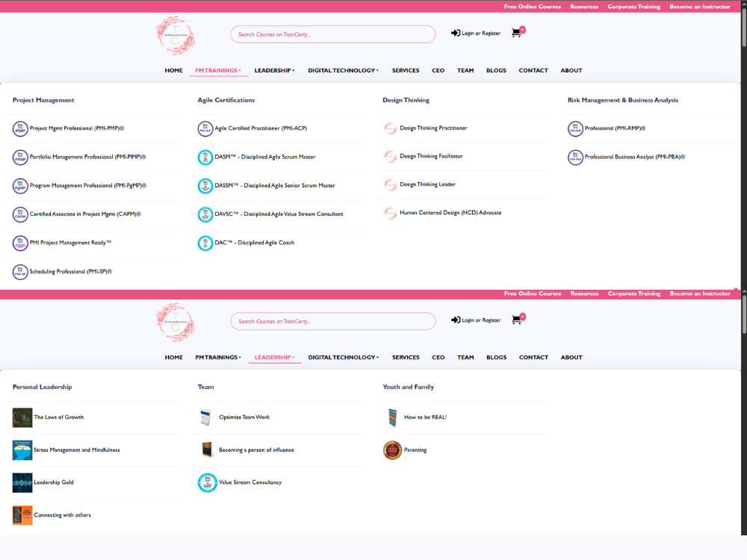The image size is (747, 560).
Task: Click Become an Instructor in the pink bar above Leadership view
Action: point(700,293)
